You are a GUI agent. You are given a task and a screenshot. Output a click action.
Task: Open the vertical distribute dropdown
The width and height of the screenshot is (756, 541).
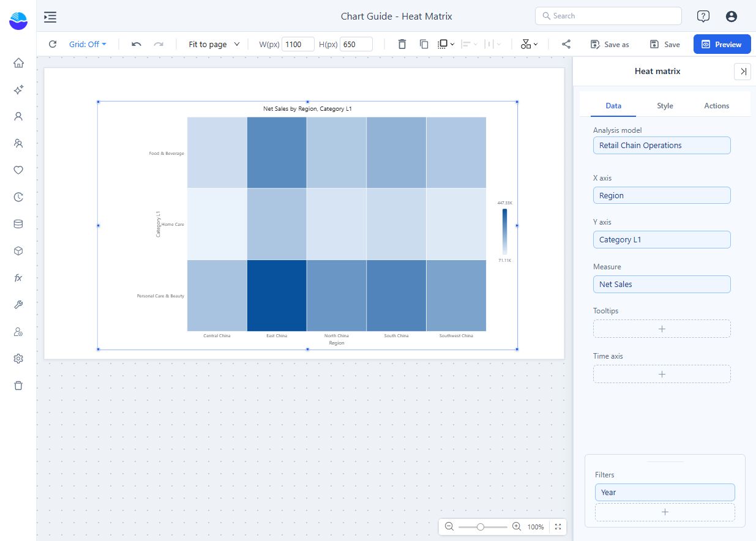[x=493, y=44]
